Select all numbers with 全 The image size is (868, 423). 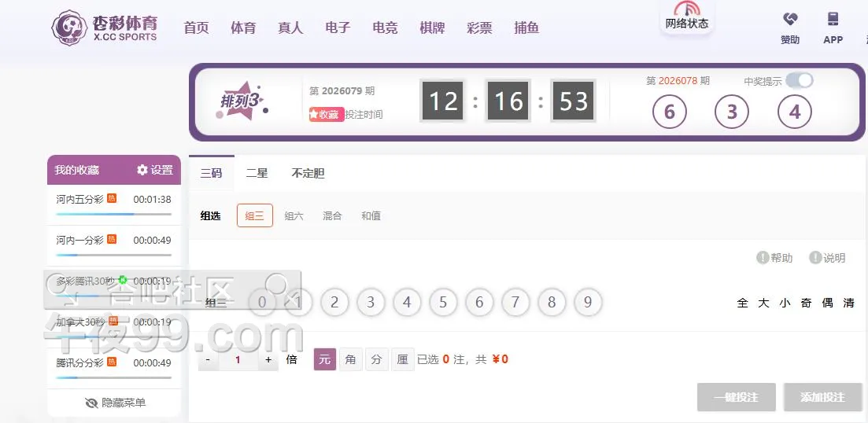742,303
